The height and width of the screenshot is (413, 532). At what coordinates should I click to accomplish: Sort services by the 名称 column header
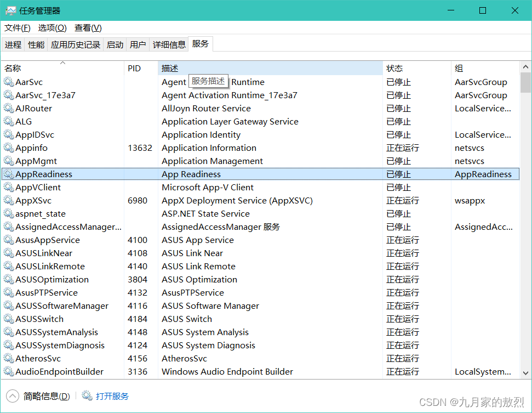[x=63, y=68]
